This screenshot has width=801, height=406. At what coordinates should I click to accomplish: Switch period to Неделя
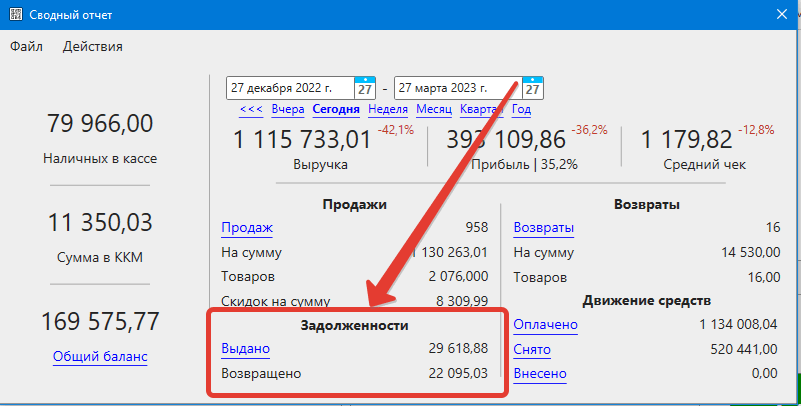(x=387, y=110)
